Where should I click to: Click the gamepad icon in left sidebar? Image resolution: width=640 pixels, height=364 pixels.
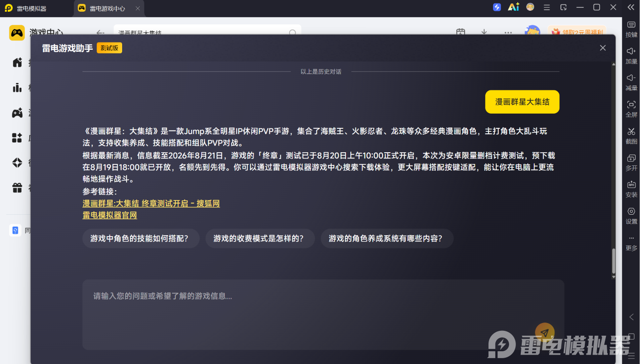pos(17,113)
